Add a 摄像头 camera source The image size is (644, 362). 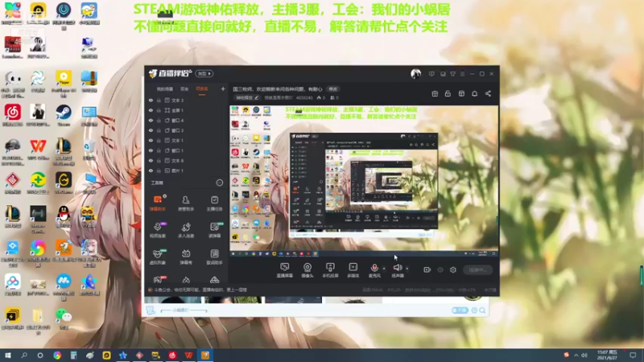308,270
